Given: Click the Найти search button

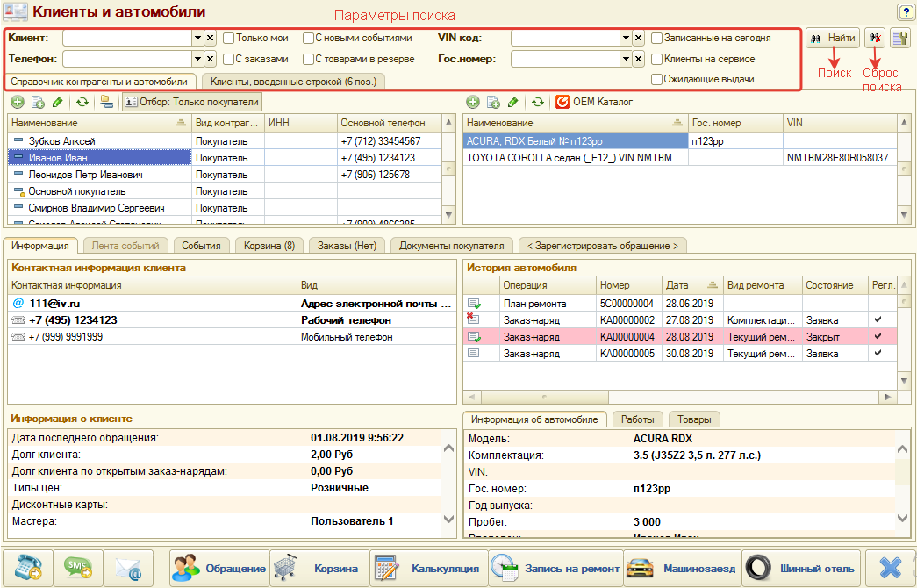Looking at the screenshot, I should pos(833,38).
